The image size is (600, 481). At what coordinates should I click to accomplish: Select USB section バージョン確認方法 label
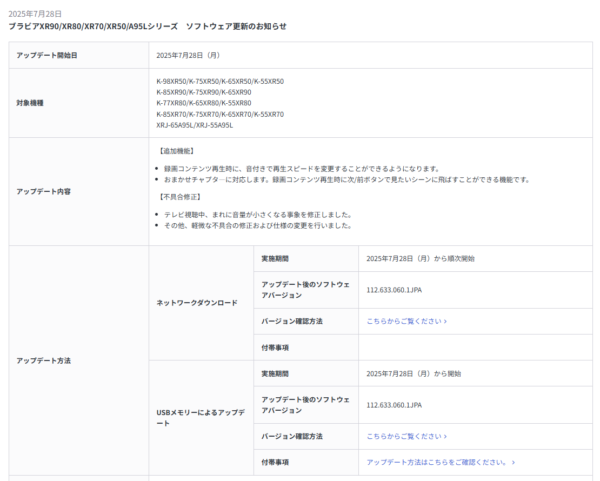click(x=292, y=436)
